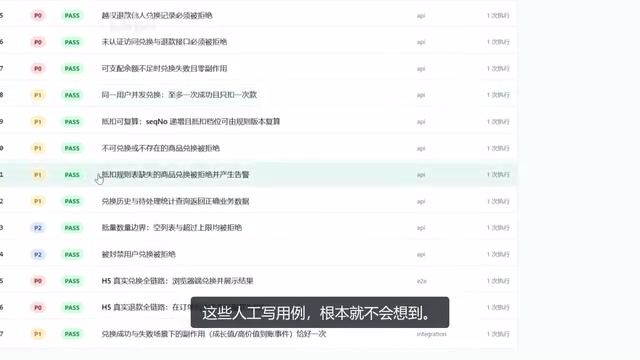Click '1 次执行' in 'H5 真实兑换全链路' row

498,281
